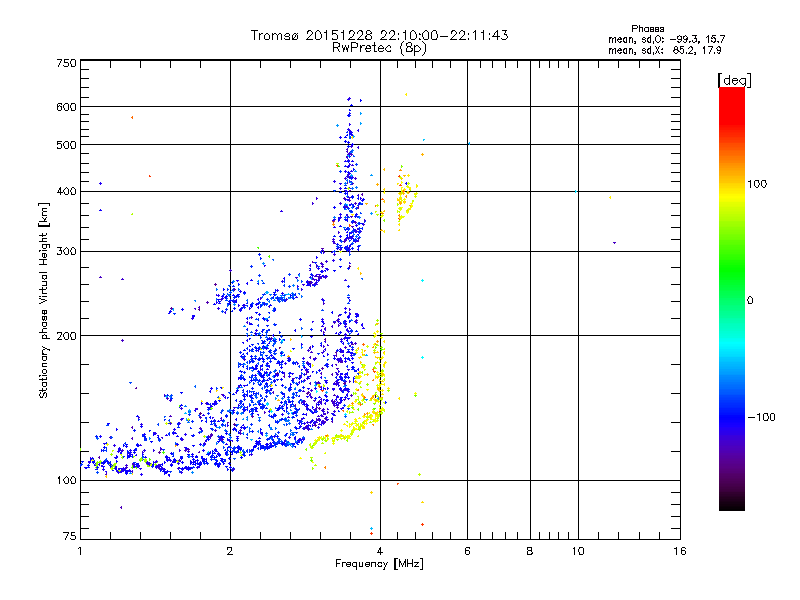Click the 'mean, sd,X: 85.2, 17.9' line
Image resolution: width=800 pixels, height=600 pixels.
pyautogui.click(x=664, y=51)
